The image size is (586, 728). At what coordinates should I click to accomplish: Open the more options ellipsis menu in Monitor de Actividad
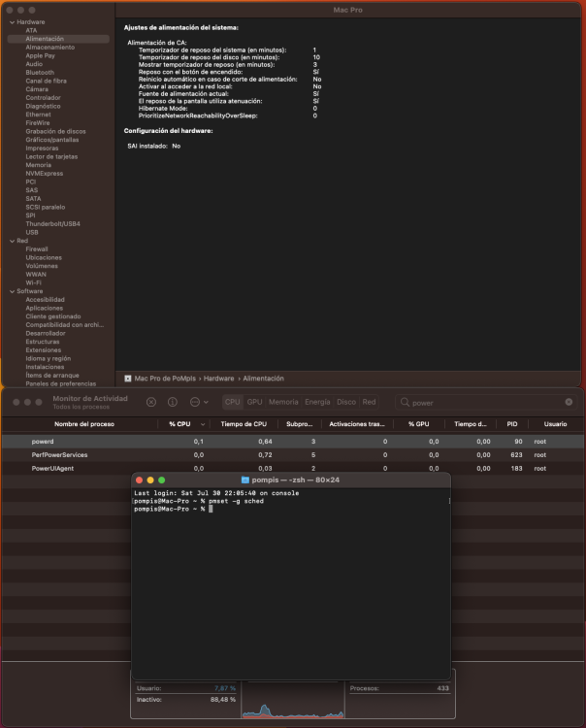(199, 402)
